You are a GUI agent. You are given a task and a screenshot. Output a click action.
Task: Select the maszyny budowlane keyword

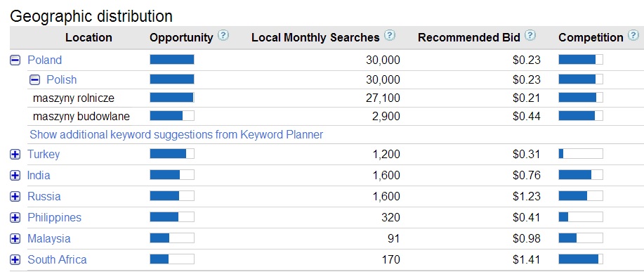[x=81, y=116]
